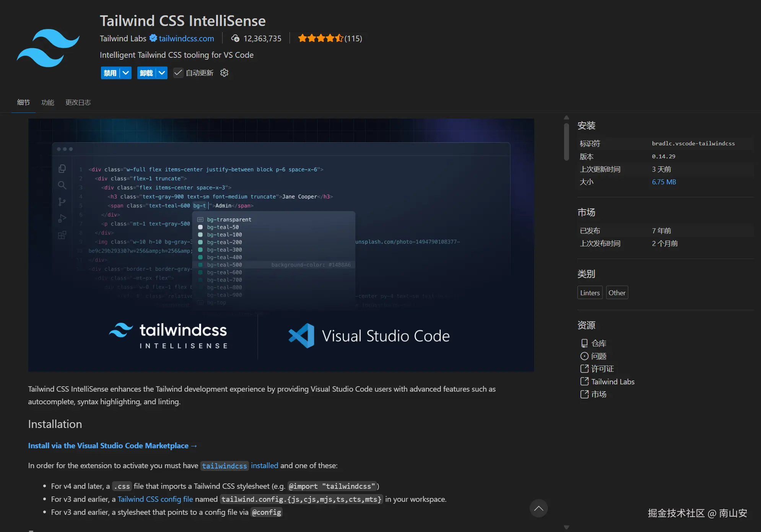This screenshot has height=532, width=761.
Task: Click the details page vertical scrollbar thumb
Action: (566, 142)
